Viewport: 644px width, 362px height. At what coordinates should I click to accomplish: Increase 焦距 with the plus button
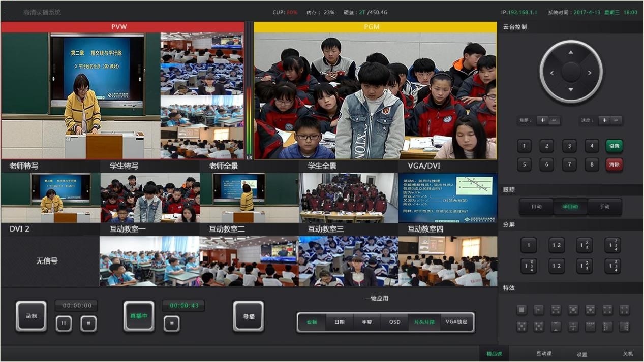point(543,120)
